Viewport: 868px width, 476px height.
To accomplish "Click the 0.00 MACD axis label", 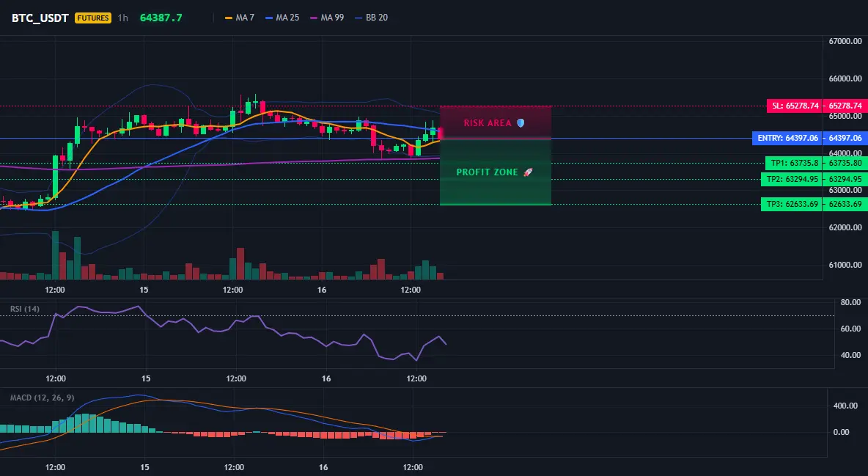I will (841, 432).
